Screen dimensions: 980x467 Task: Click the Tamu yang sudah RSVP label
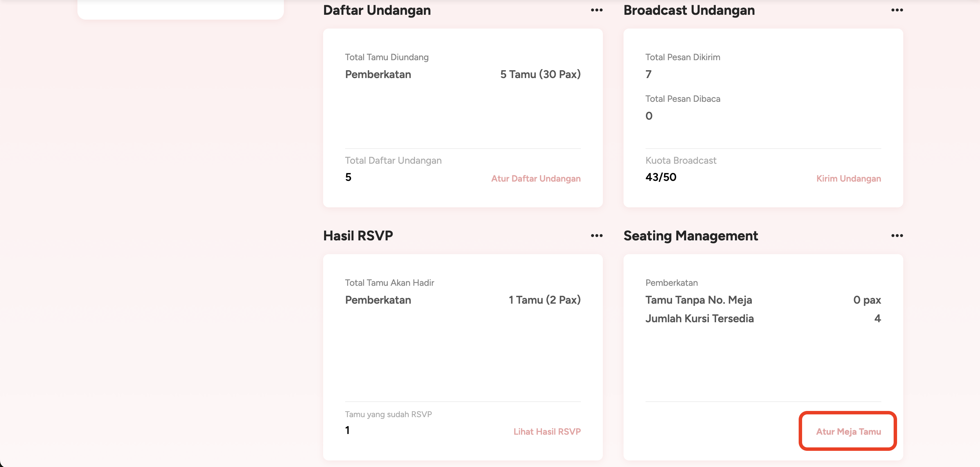tap(388, 414)
